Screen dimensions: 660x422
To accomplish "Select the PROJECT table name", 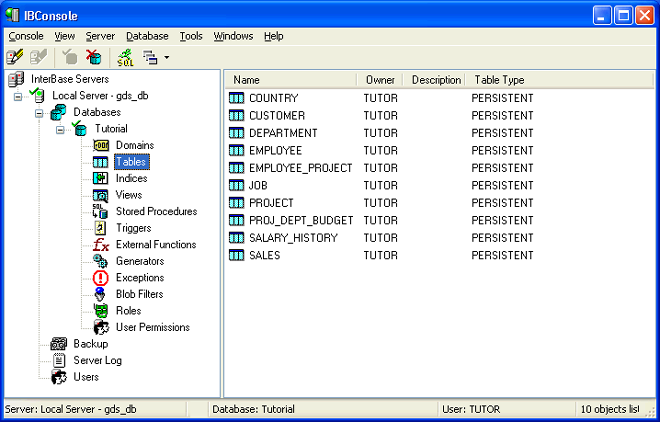I will [x=271, y=203].
